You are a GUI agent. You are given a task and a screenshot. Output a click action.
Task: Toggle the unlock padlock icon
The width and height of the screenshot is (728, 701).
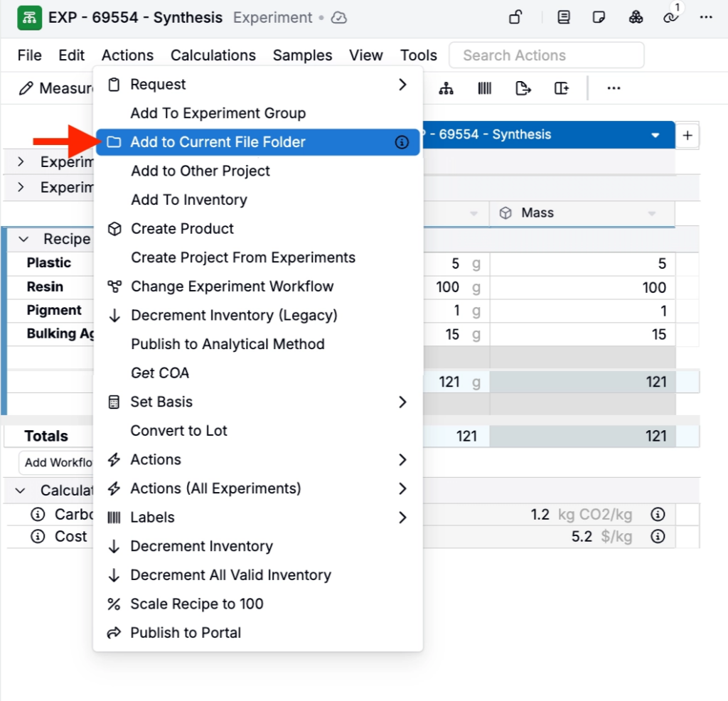click(x=516, y=18)
